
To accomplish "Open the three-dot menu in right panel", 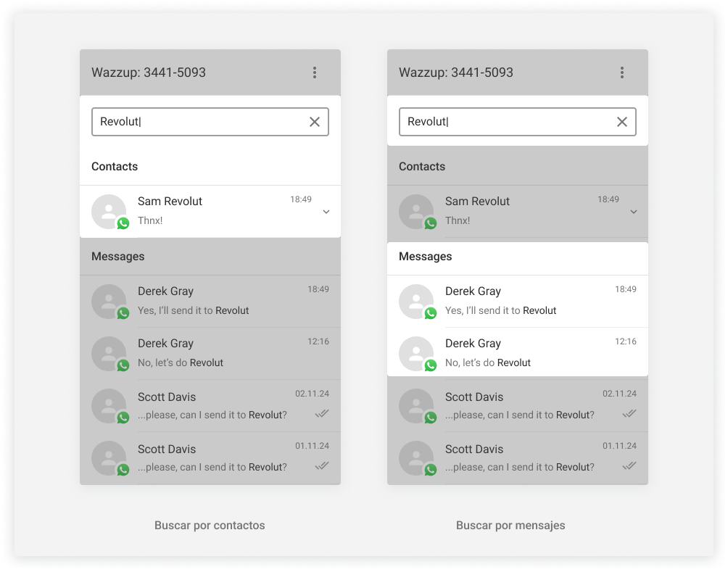I will 622,72.
